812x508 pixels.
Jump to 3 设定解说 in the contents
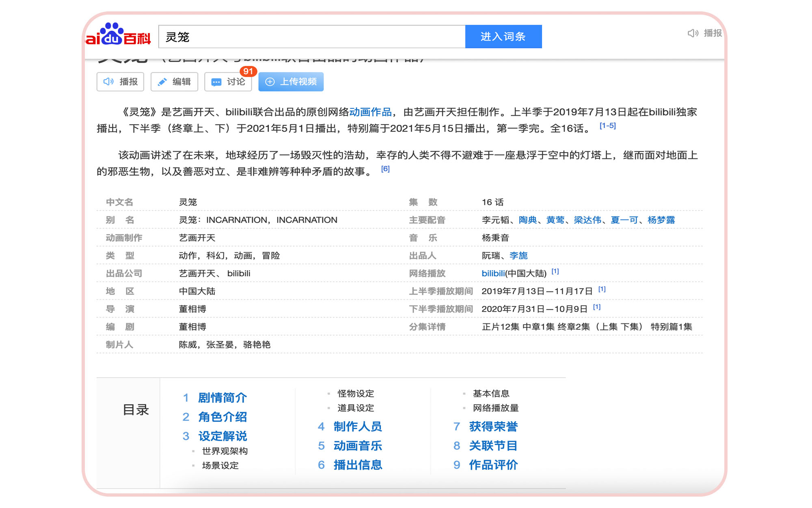tap(215, 436)
